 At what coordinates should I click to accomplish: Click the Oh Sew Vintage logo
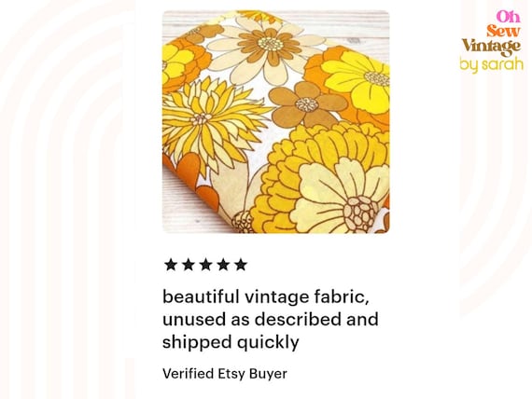click(492, 41)
